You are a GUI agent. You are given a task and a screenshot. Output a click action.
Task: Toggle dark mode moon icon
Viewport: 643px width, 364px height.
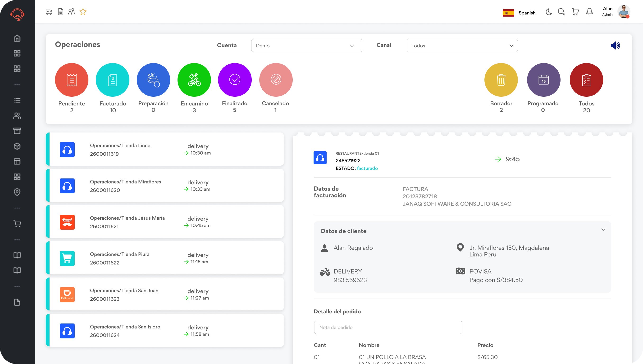click(549, 12)
